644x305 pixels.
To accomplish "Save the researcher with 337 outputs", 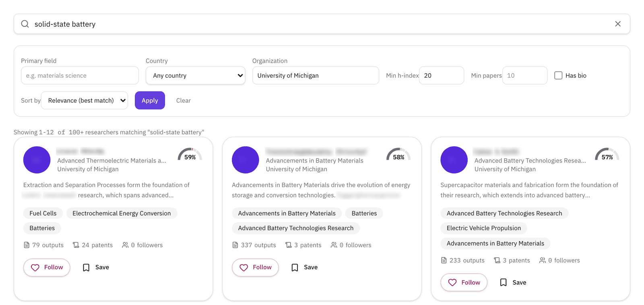I will [x=304, y=268].
